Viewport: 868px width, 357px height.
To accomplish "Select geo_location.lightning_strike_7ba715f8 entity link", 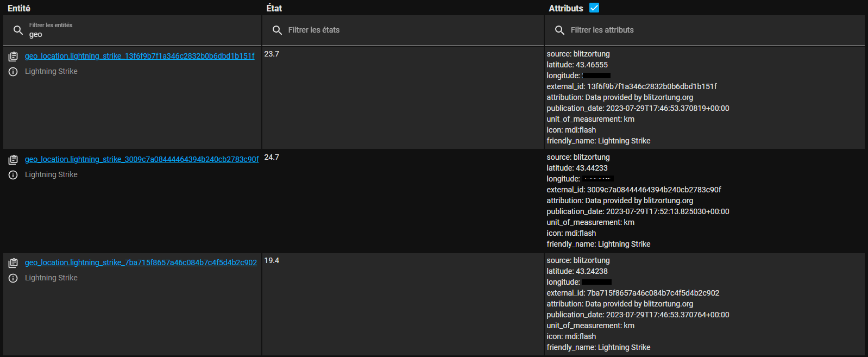I will pos(141,262).
